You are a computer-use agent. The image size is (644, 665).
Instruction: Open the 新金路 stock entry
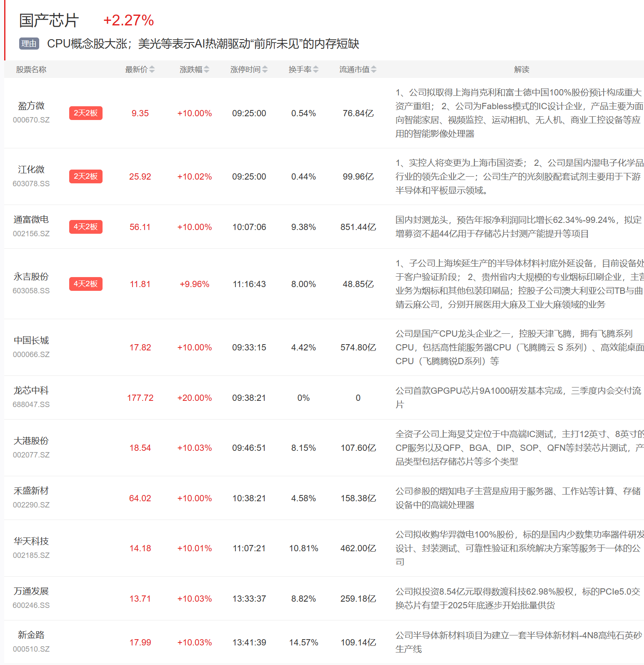pyautogui.click(x=31, y=635)
